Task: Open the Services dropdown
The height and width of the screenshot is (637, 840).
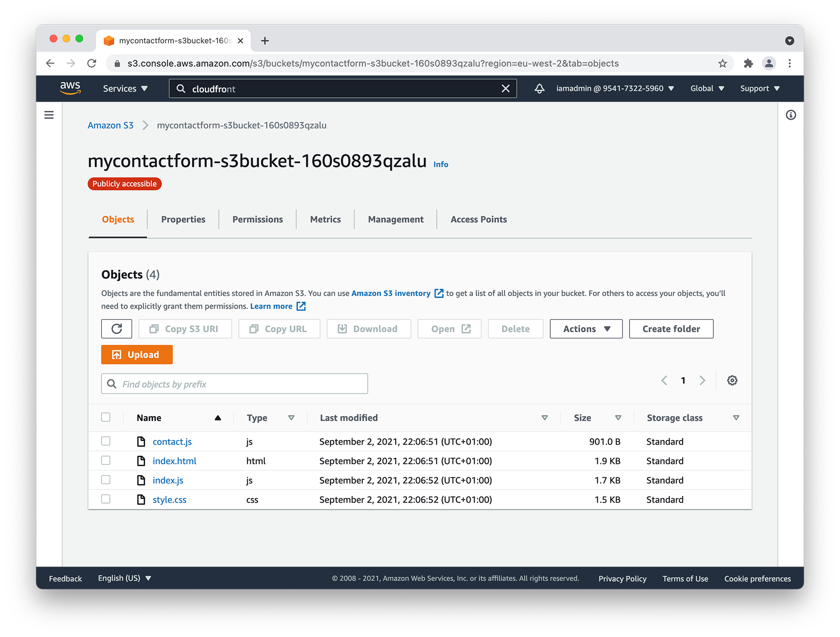Action: (125, 89)
